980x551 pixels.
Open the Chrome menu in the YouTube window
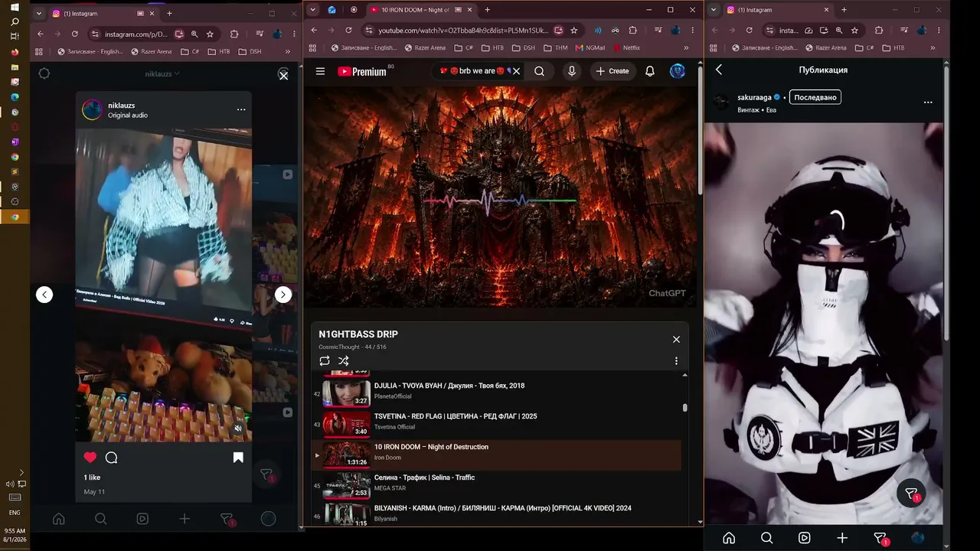tap(692, 31)
